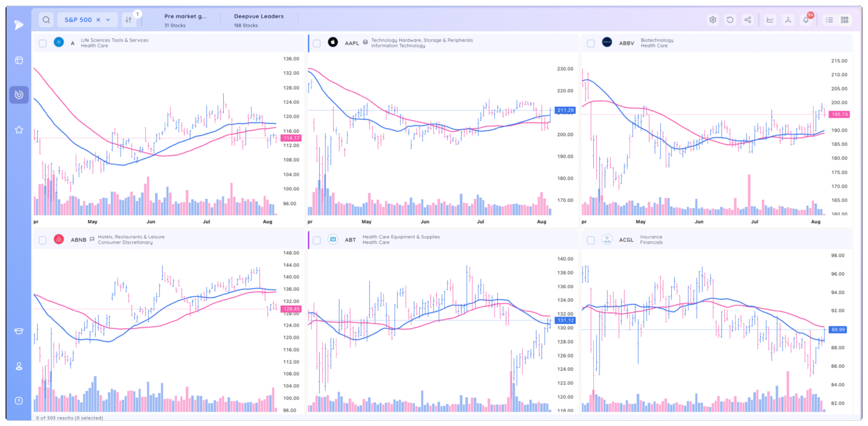This screenshot has width=868, height=426.
Task: Open the search magnifier tool
Action: pos(45,19)
